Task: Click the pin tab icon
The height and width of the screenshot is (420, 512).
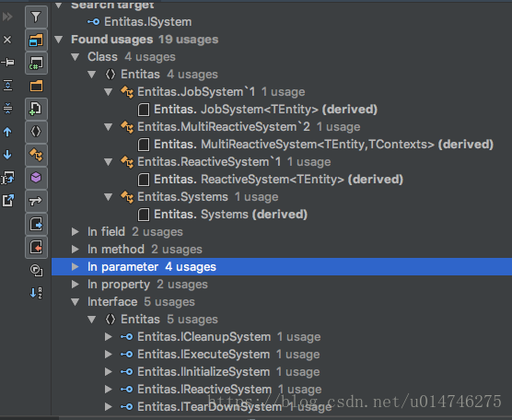Action: tap(7, 62)
